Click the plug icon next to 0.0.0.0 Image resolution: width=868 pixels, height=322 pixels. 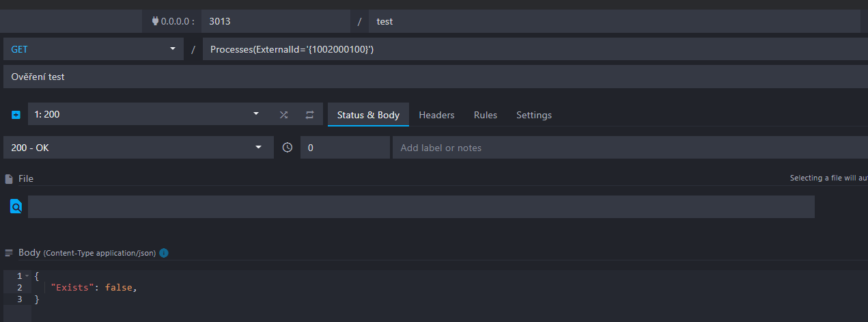point(155,21)
